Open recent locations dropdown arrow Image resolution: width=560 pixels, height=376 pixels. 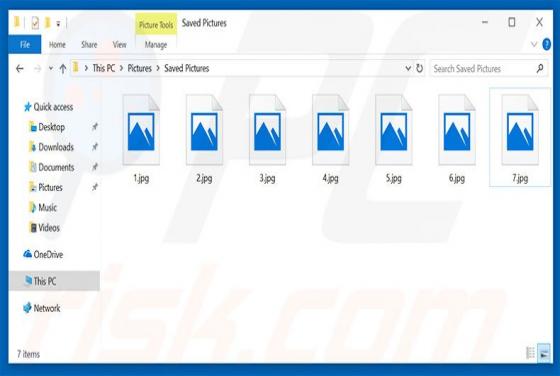[51, 68]
